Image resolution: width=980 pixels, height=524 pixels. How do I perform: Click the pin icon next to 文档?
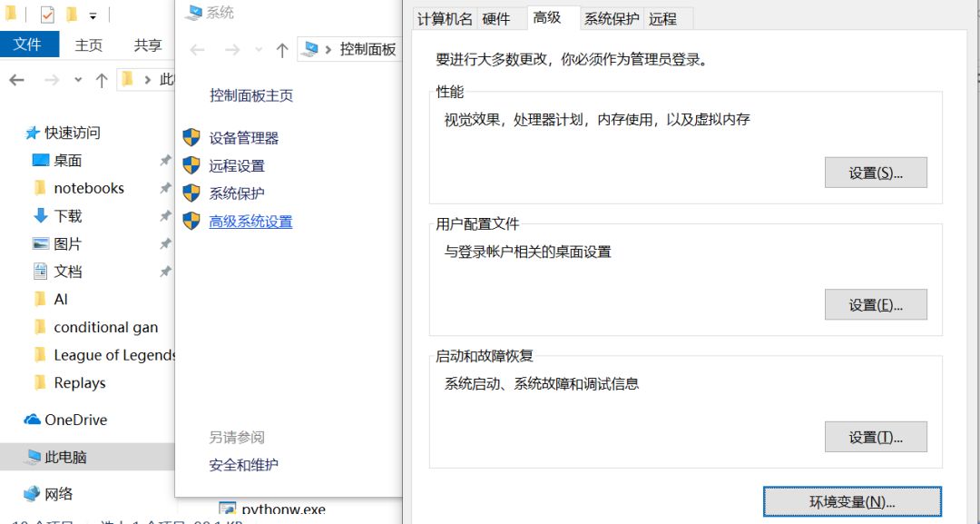[165, 272]
